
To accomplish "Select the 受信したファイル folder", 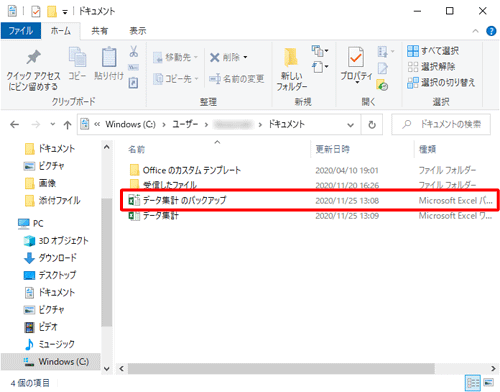I will point(170,185).
